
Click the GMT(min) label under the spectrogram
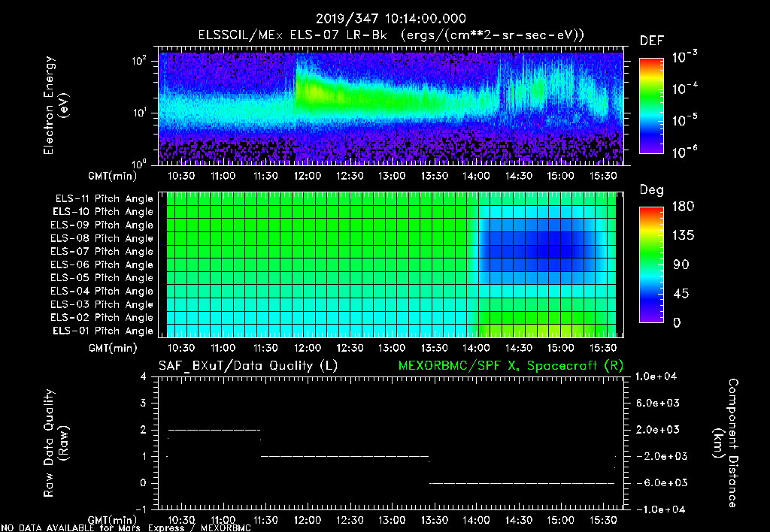[113, 176]
